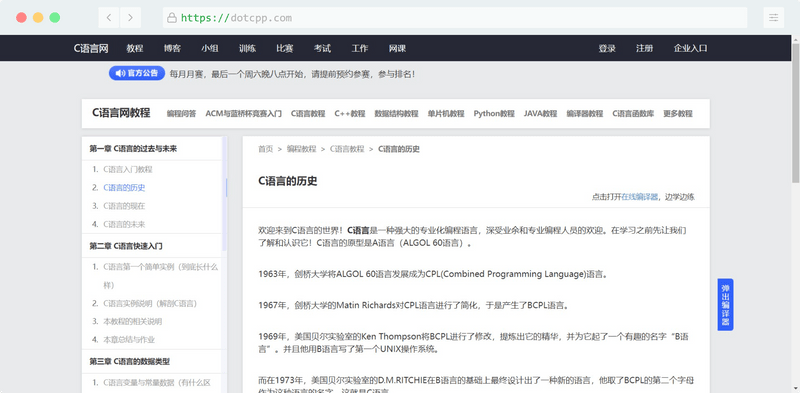Click the C语言教程 breadcrumb link
This screenshot has height=393, width=800.
point(347,149)
